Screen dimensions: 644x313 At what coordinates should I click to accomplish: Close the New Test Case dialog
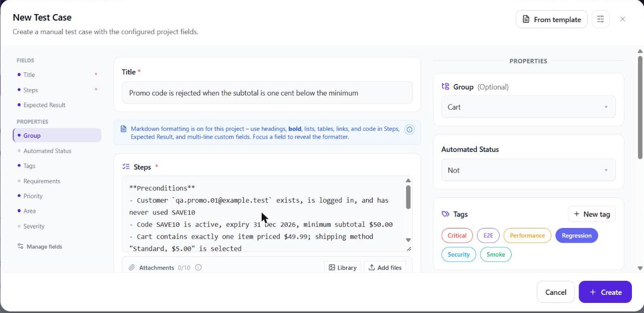[x=623, y=19]
